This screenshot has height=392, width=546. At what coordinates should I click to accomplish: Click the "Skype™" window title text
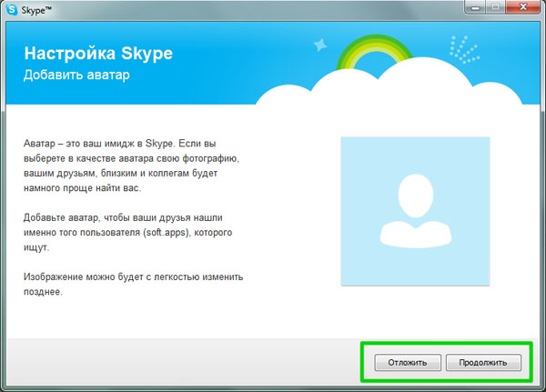40,10
